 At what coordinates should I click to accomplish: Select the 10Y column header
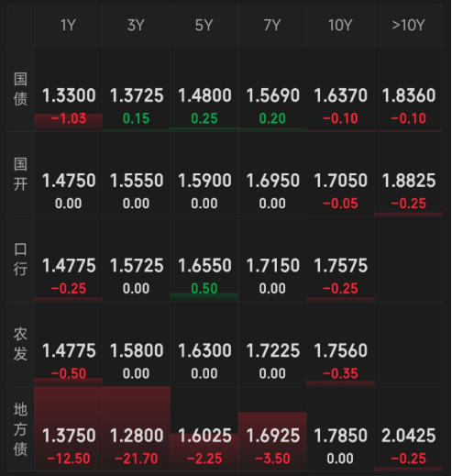(x=340, y=25)
